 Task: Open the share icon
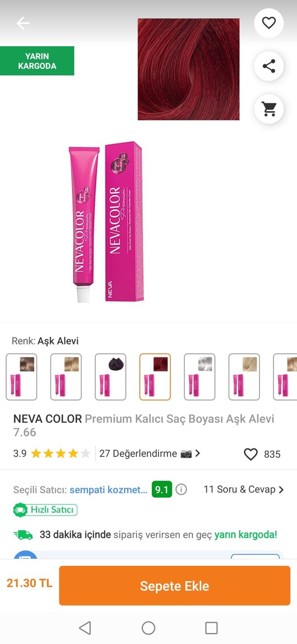(269, 66)
